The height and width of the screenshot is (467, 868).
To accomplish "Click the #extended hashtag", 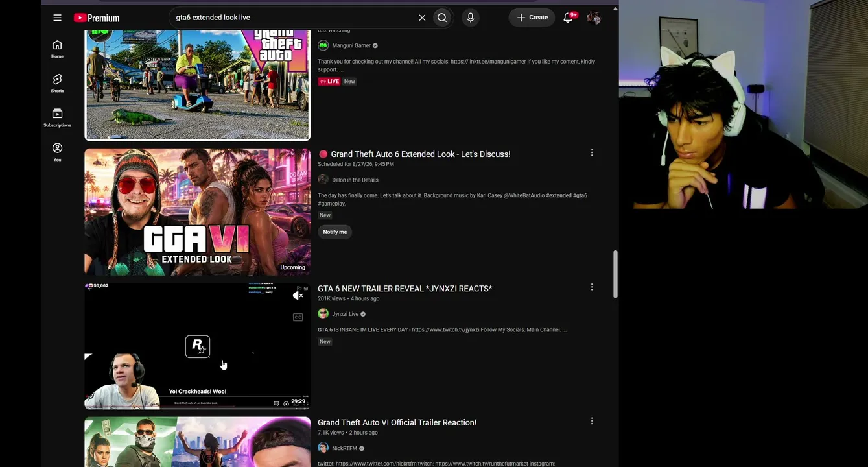I will 559,196.
